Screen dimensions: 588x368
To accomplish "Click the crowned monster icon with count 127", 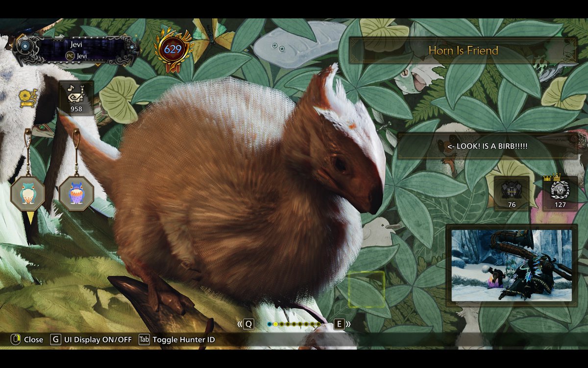I will pos(560,192).
